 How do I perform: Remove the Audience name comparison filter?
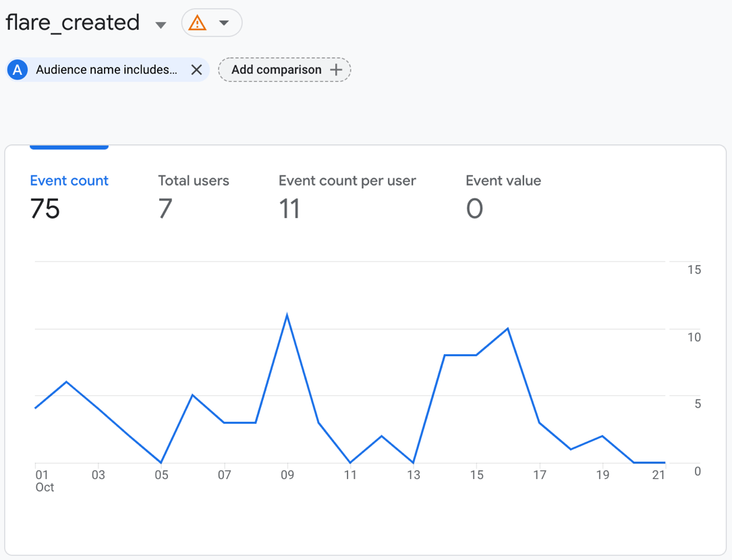pyautogui.click(x=196, y=69)
